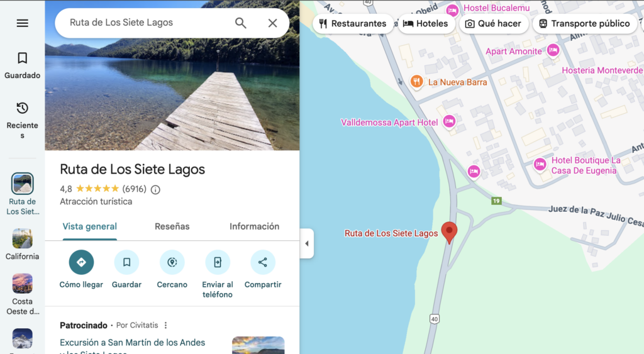Click the Enviar al teléfono icon

pyautogui.click(x=218, y=262)
